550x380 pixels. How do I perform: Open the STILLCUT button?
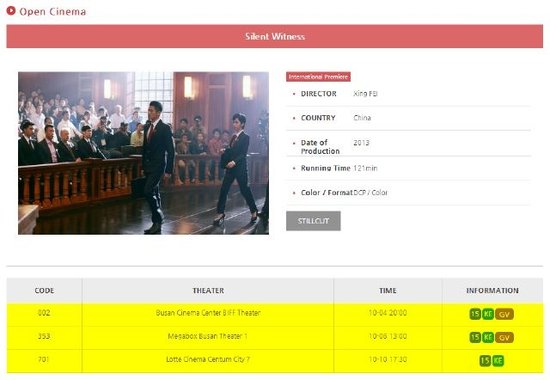[313, 221]
